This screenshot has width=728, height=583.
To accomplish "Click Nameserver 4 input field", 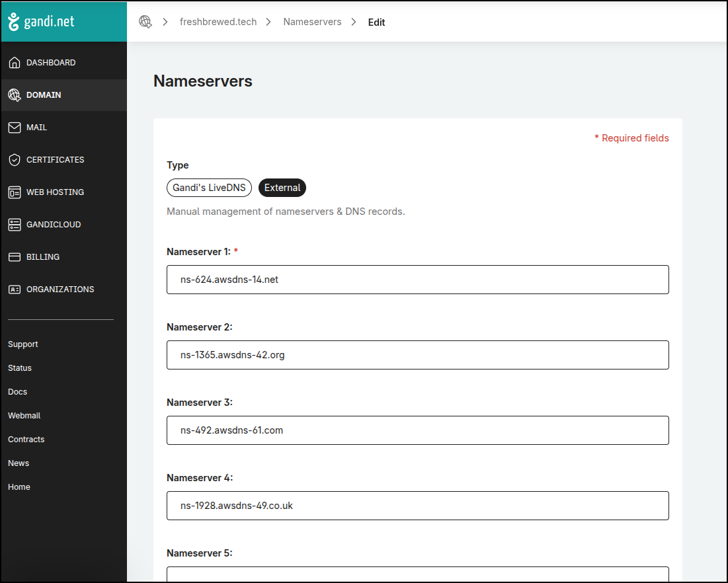I will [x=417, y=506].
